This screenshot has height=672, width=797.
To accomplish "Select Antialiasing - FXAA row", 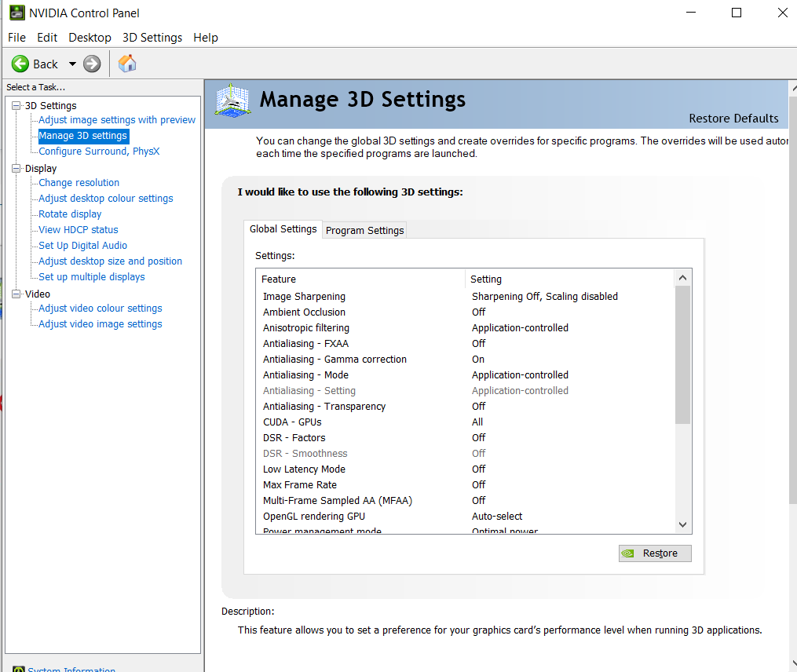I will (x=465, y=344).
